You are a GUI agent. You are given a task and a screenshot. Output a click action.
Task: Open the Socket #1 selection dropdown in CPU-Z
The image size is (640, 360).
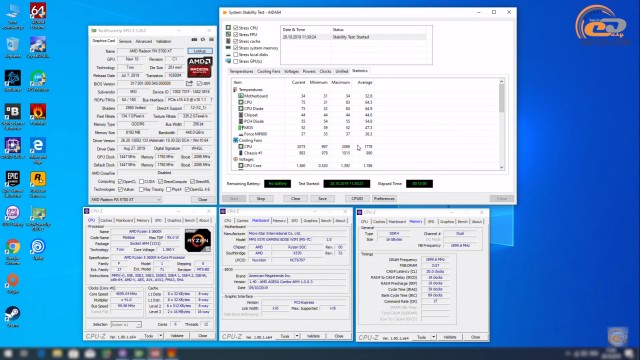(x=126, y=324)
